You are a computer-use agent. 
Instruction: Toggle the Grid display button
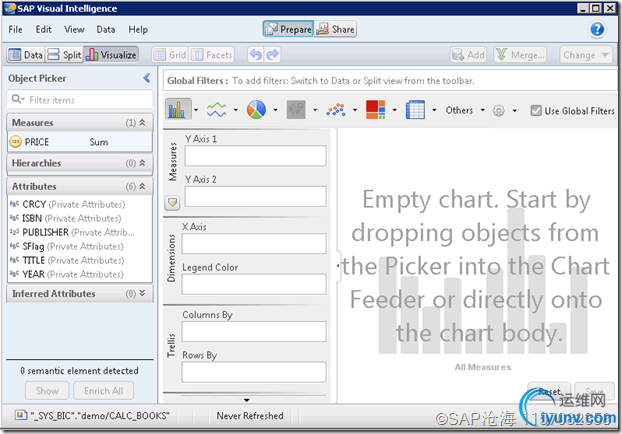[170, 55]
